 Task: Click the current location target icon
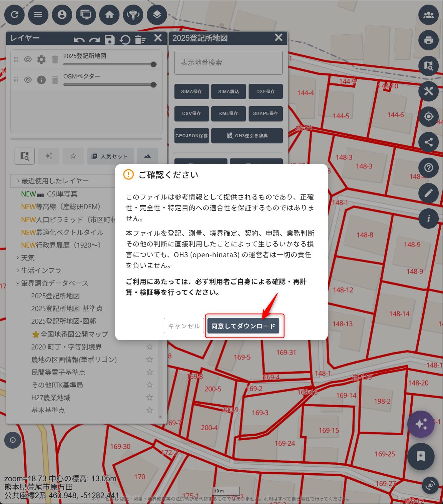tap(428, 116)
